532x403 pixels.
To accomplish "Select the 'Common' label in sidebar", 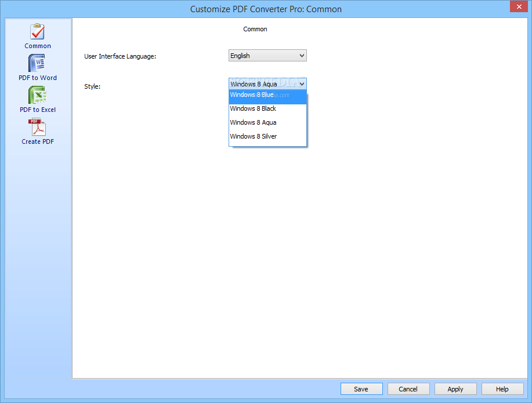I will point(38,46).
